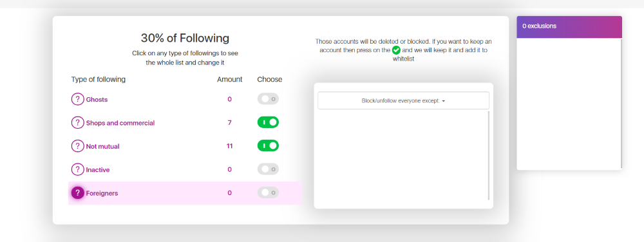The width and height of the screenshot is (644, 242).
Task: Click the 0 exclusions panel header
Action: [569, 27]
